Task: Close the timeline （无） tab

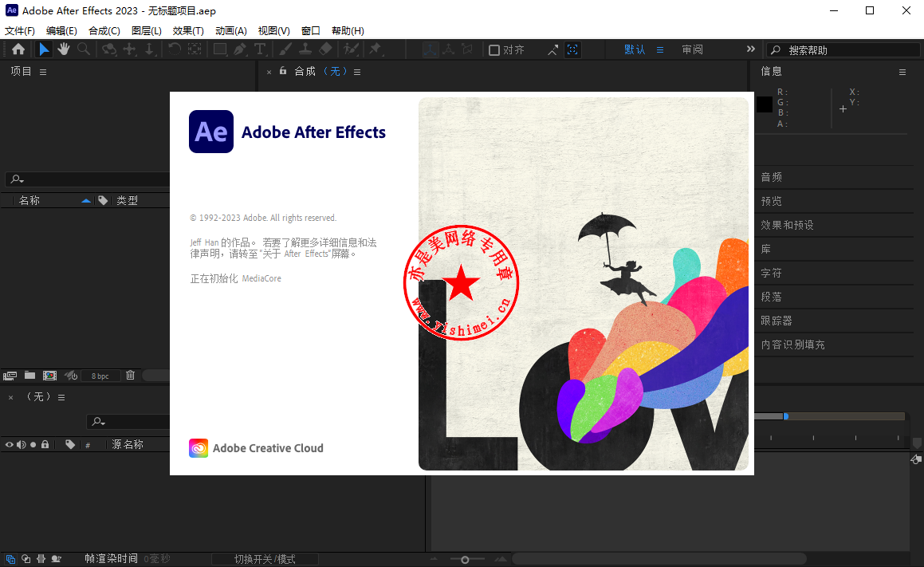Action: click(10, 398)
